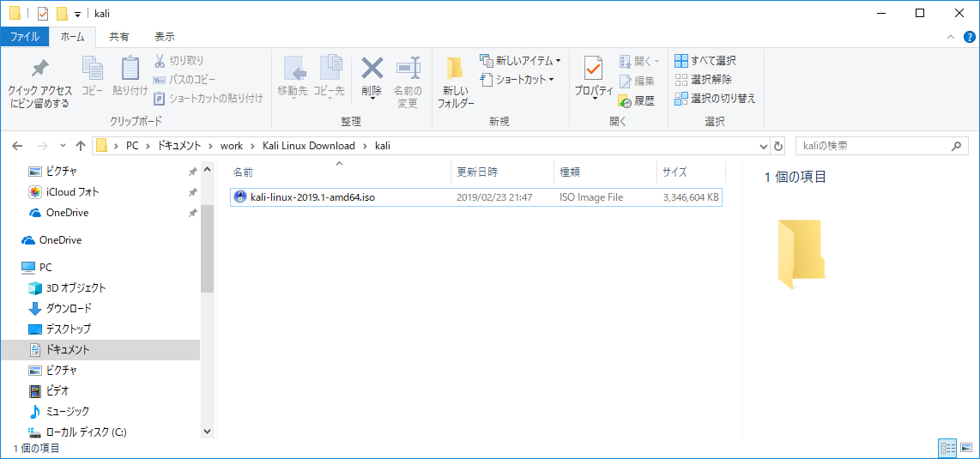Click Deselect all (選択解除)
Viewport: 980px width, 459px height.
tap(704, 79)
